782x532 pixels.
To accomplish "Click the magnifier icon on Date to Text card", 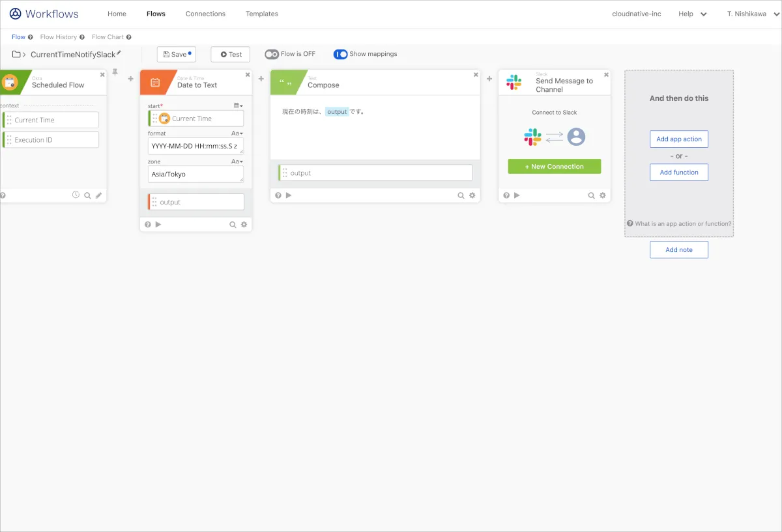I will click(233, 225).
